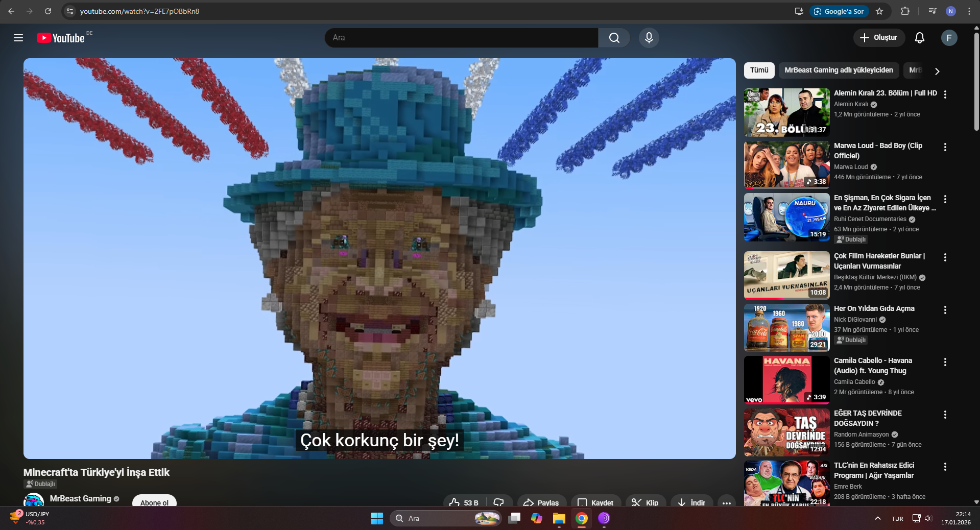
Task: Click the Kaydet save button
Action: [x=595, y=502]
